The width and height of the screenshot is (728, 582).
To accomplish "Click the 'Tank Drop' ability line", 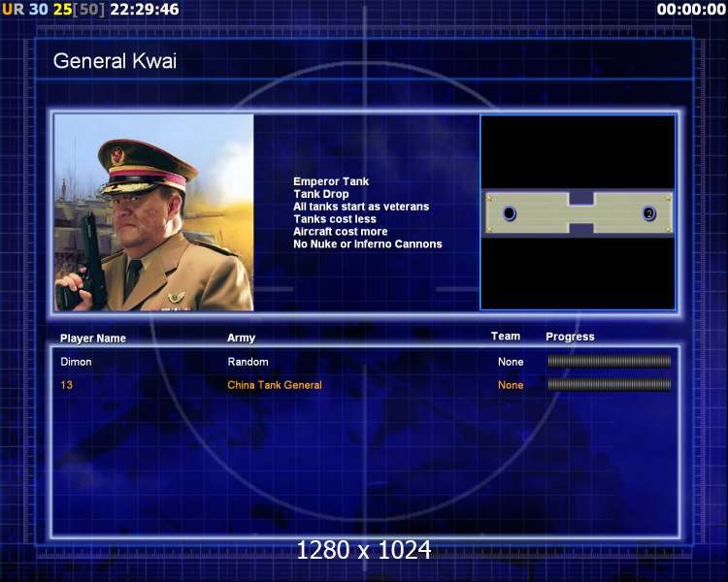I will coord(321,194).
